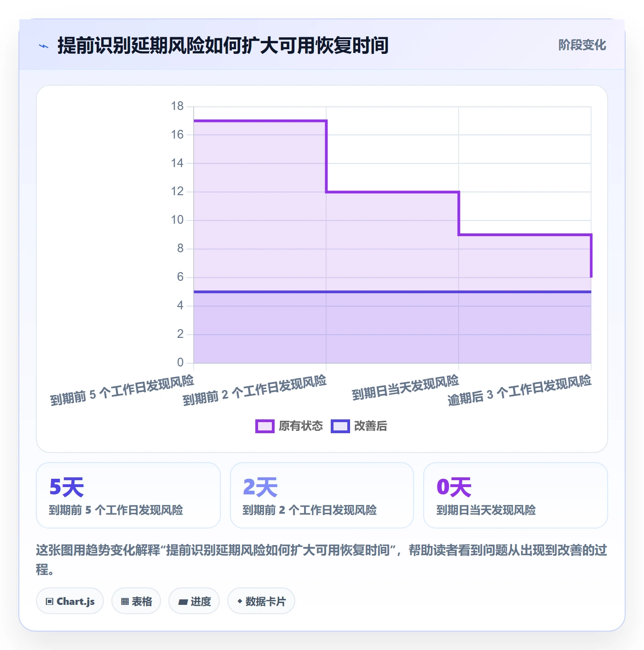Image resolution: width=644 pixels, height=650 pixels.
Task: Click the description paragraph starting 这张图用趋势变化解释
Action: (322, 560)
